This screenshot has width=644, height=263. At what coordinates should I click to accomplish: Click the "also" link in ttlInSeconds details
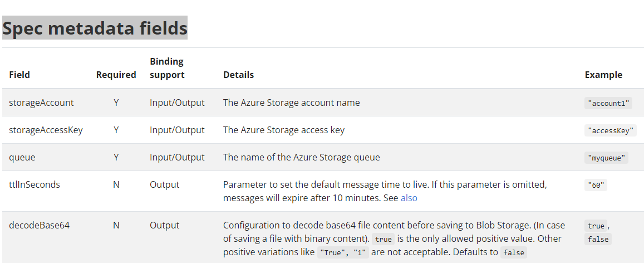point(409,198)
